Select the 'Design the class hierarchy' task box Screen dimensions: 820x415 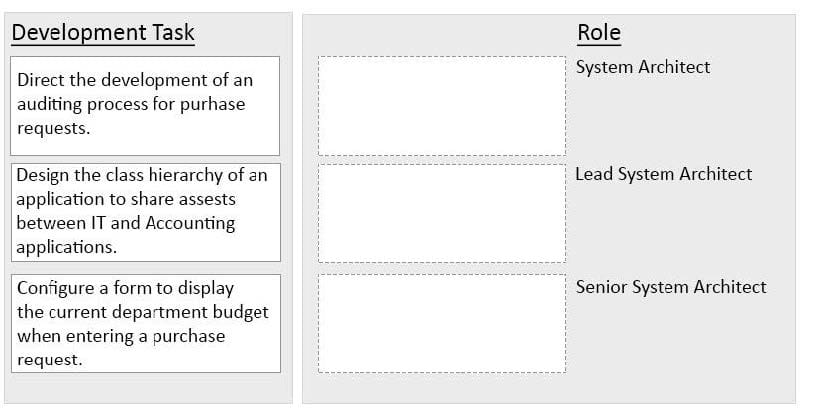[x=145, y=212]
